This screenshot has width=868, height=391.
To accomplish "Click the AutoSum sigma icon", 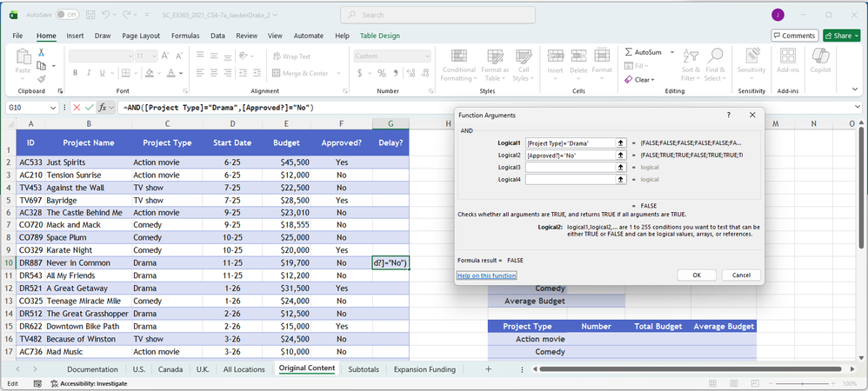I will point(629,53).
